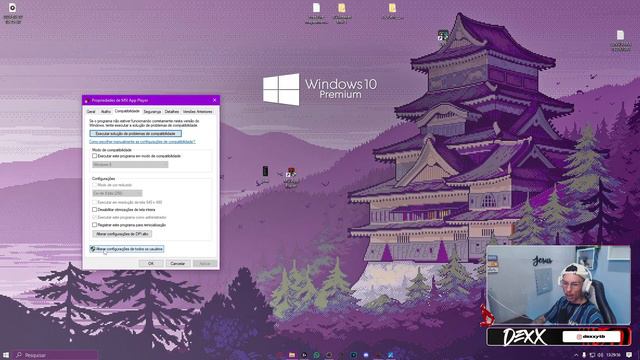Viewport: 640px width, 360px height.
Task: Click Executar solução de problemas de compatibilidade
Action: pyautogui.click(x=136, y=133)
